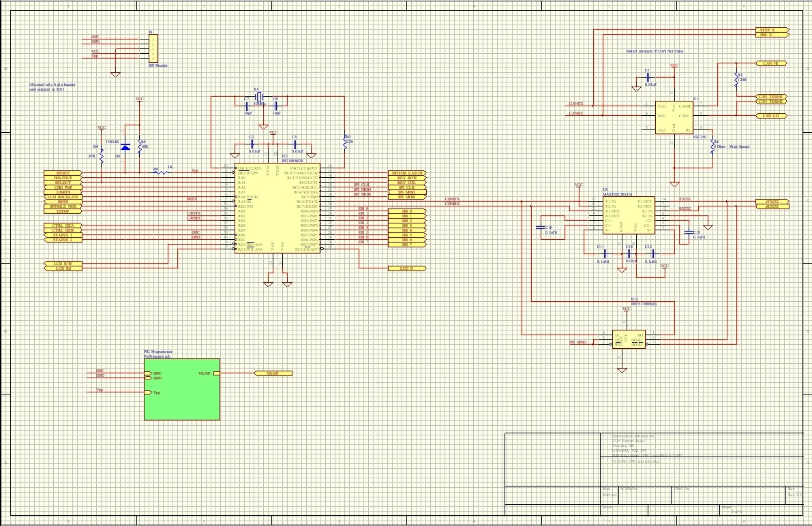Select the 10K resistor R5
This screenshot has width=812, height=526.
(x=139, y=146)
